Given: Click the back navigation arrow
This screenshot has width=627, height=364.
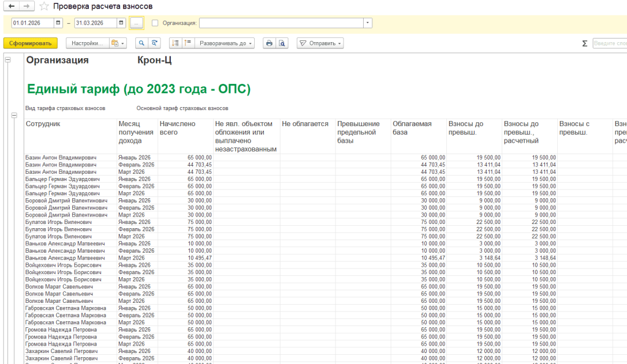Looking at the screenshot, I should [12, 6].
